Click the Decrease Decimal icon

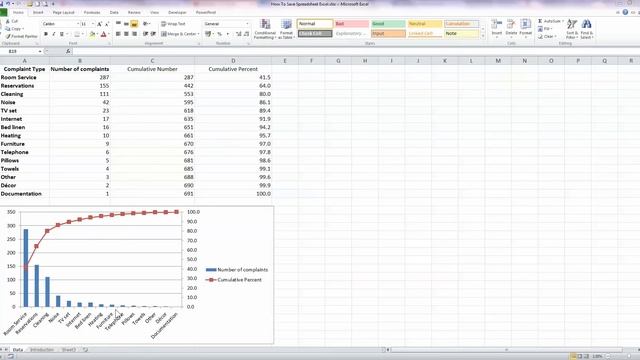point(246,34)
